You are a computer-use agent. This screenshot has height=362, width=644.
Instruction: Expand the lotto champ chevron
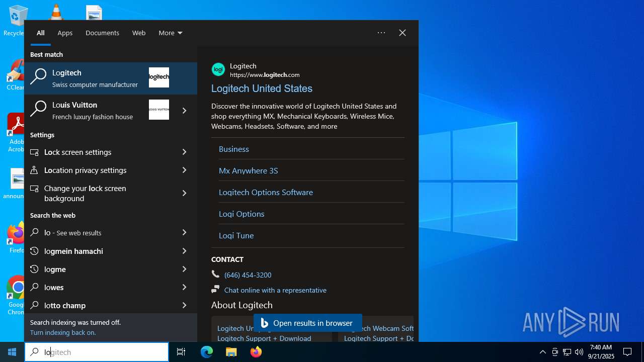pyautogui.click(x=184, y=305)
